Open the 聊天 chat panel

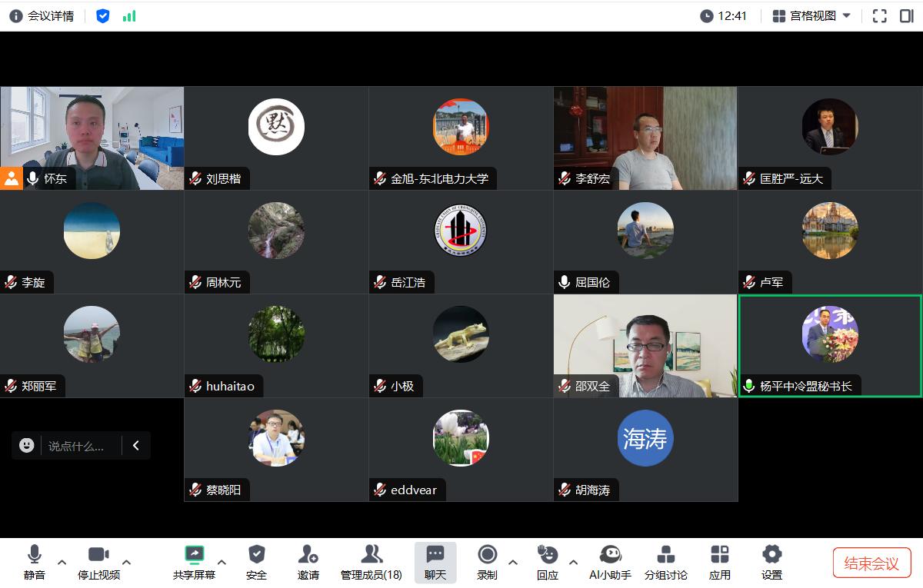point(435,555)
